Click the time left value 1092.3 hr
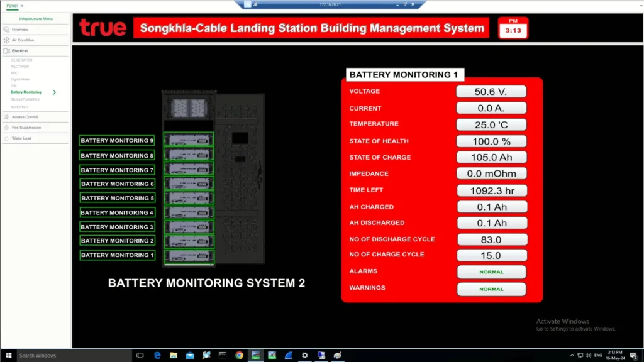 [492, 191]
